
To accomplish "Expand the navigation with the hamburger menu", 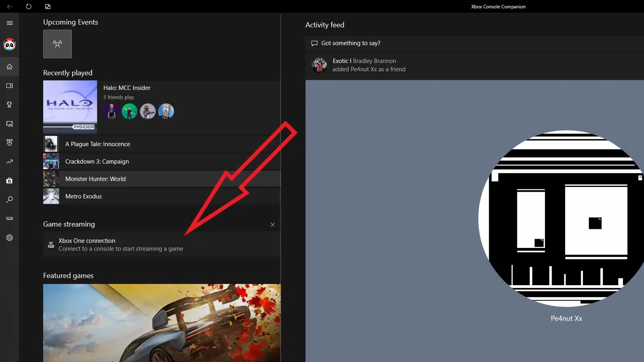I will tap(9, 23).
